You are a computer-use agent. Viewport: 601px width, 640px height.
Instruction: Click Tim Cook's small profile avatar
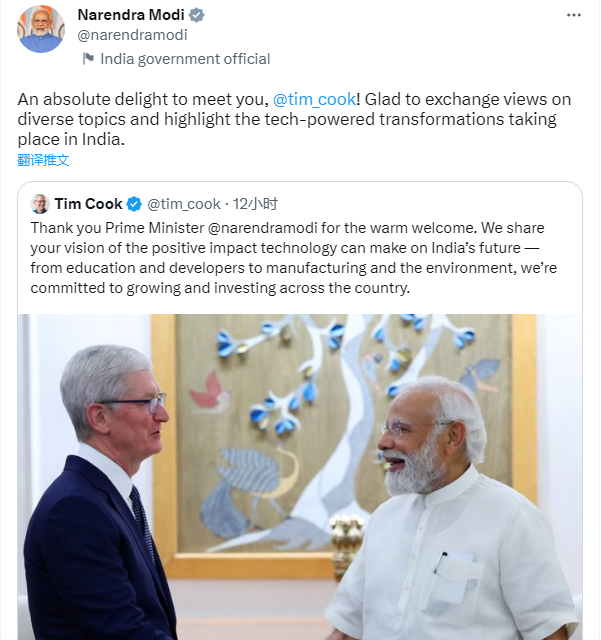pyautogui.click(x=40, y=204)
